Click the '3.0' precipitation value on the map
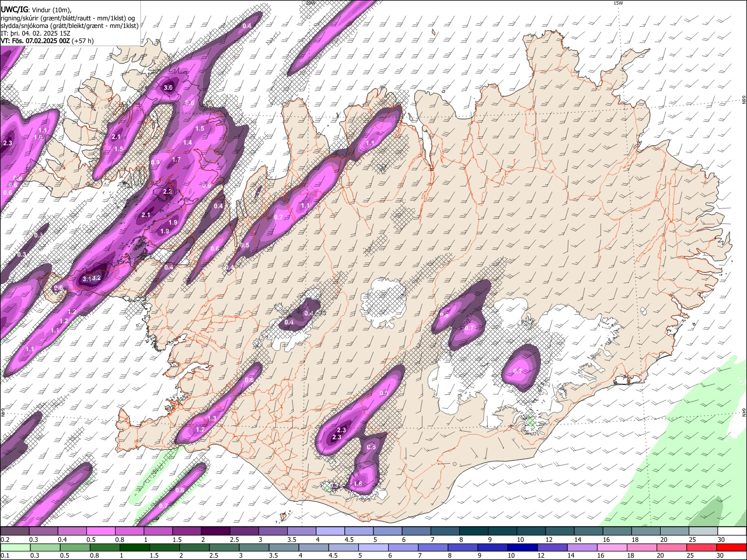Screen dimensions: 747x560 coord(168,87)
